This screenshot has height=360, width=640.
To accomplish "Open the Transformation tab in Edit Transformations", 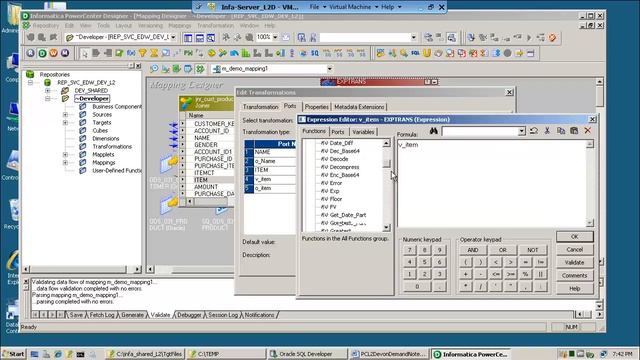I will point(260,107).
